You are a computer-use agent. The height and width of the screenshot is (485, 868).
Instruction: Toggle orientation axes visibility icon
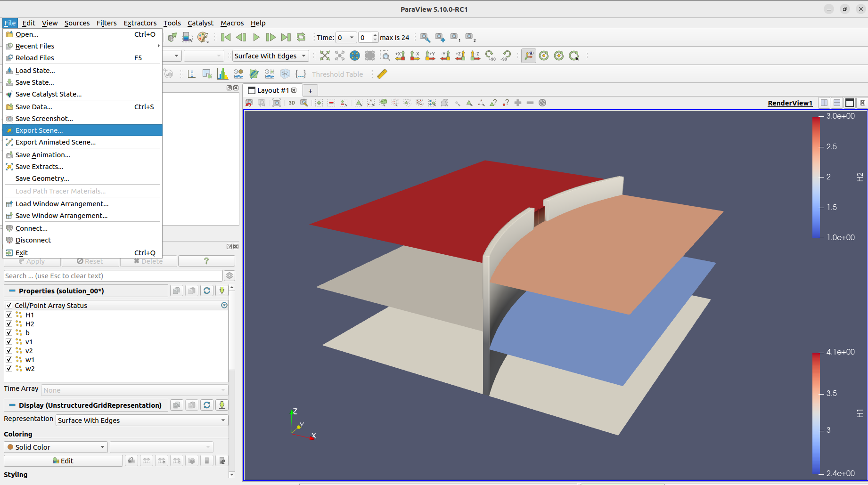[529, 56]
